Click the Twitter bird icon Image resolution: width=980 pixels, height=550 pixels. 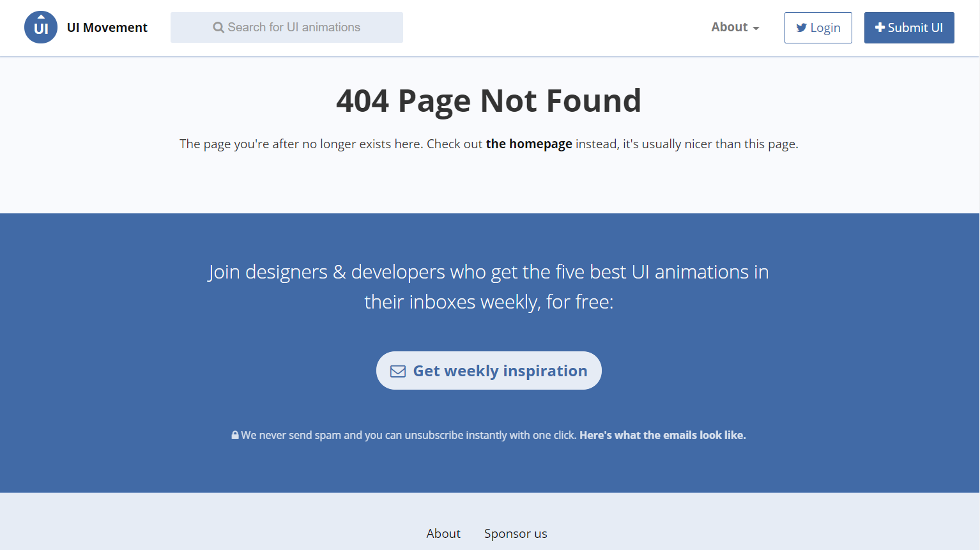801,28
